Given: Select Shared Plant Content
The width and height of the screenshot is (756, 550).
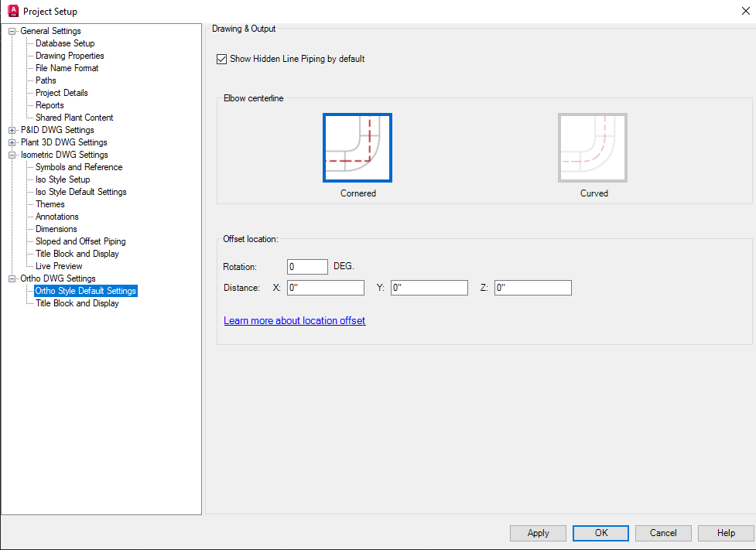Looking at the screenshot, I should coord(74,117).
